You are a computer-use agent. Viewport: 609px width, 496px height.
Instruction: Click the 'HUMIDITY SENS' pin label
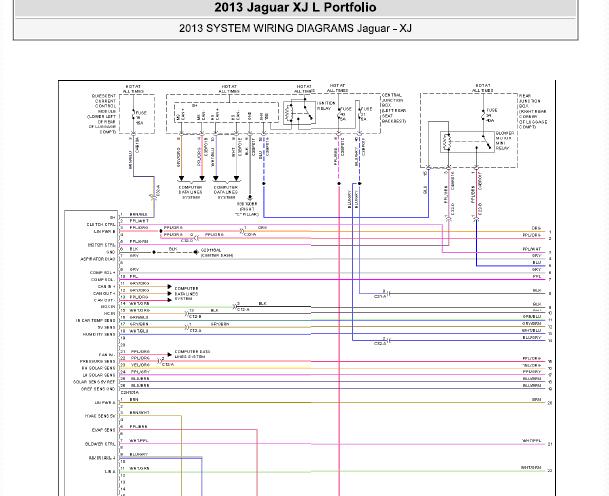click(99, 334)
